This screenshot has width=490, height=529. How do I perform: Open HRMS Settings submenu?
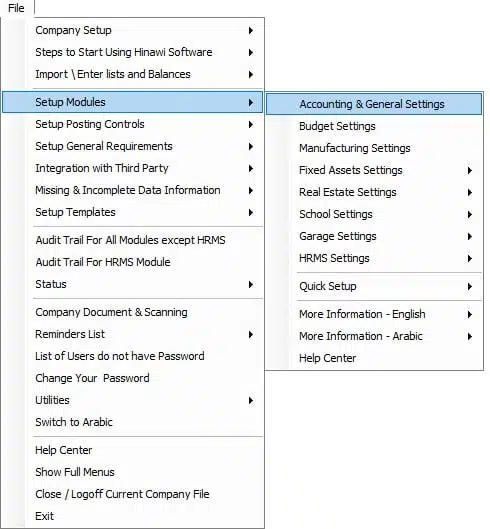point(374,258)
